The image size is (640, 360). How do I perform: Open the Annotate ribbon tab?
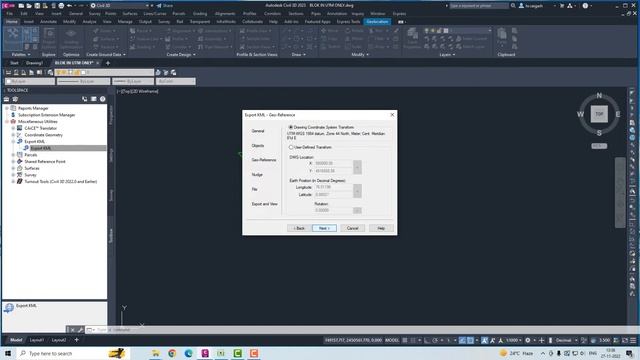pos(48,22)
